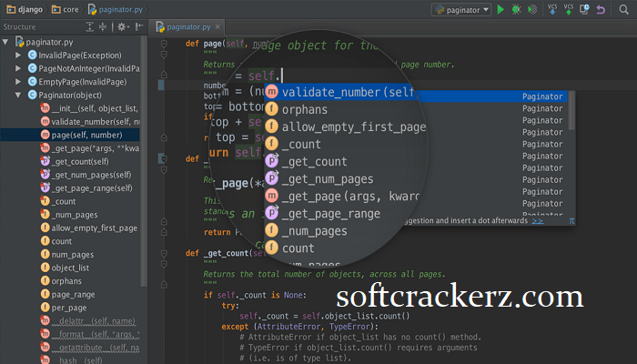Click the InvalidPage class icon
Screen dimensions: 637x364
(32, 55)
